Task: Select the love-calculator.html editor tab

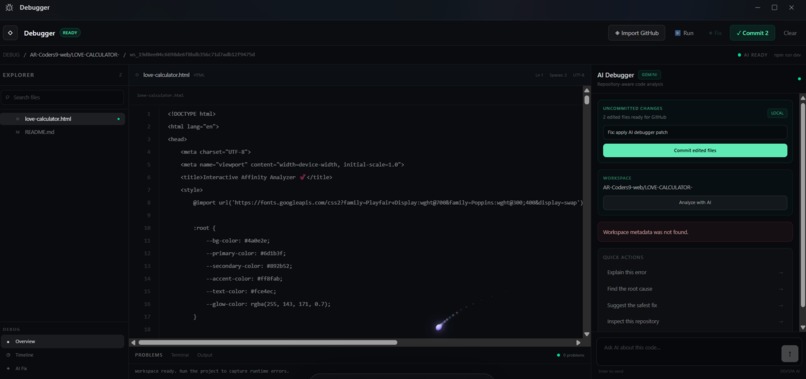Action: click(166, 75)
